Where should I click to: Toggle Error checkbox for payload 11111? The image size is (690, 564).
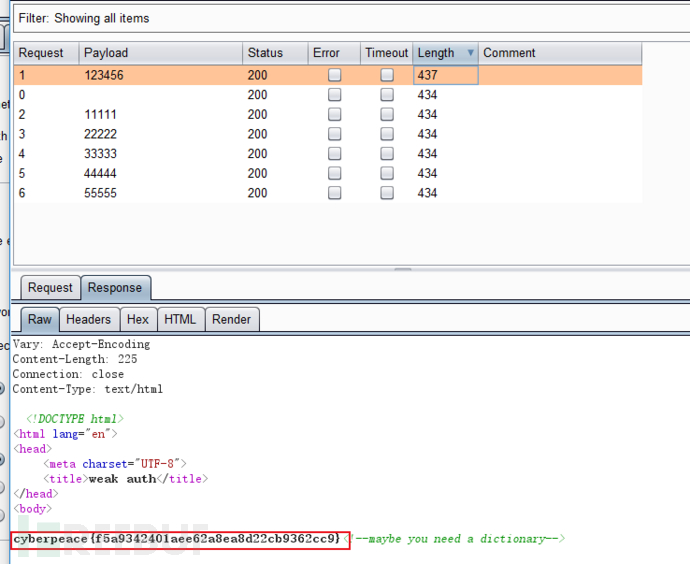[x=335, y=115]
